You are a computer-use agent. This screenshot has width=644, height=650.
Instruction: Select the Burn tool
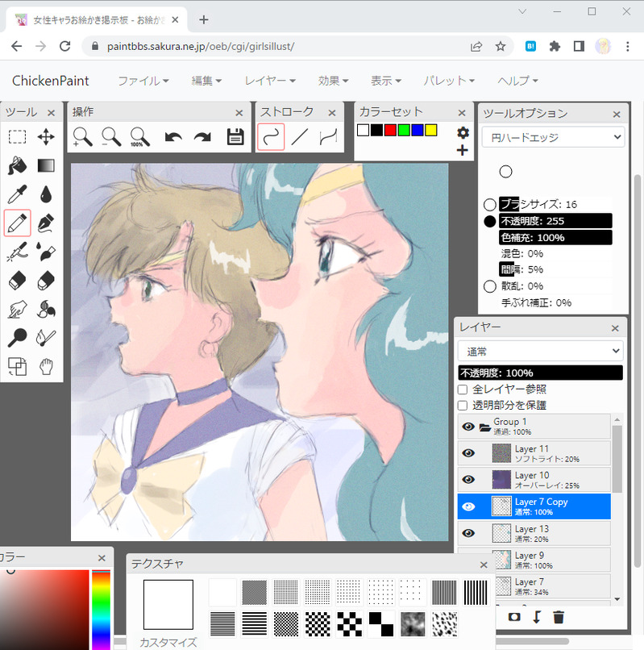coord(46,338)
